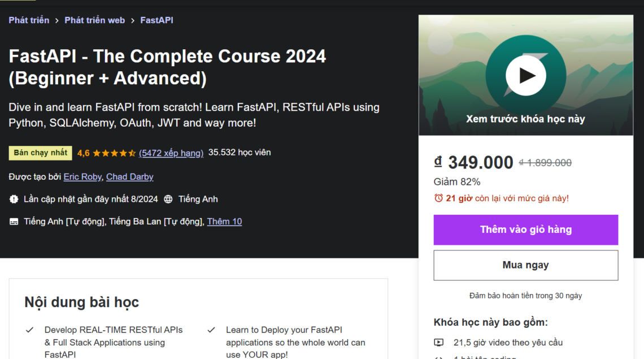Click the coding exercise icon near '1 bài tập coding'
644x359 pixels.
point(438,357)
